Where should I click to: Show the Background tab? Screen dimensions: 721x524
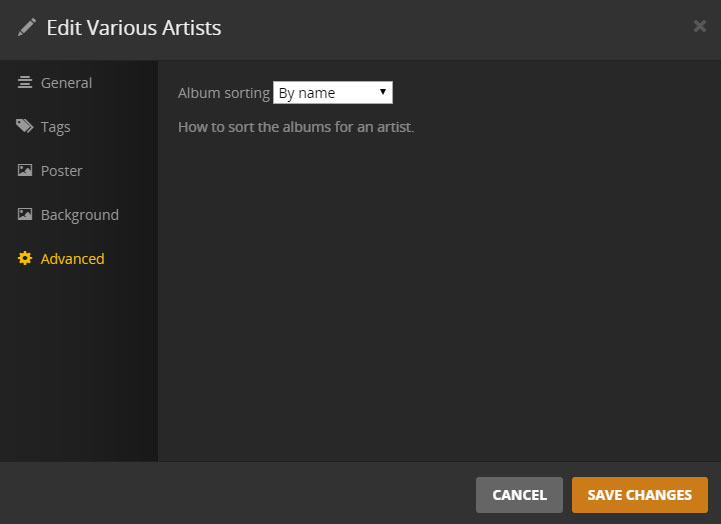pyautogui.click(x=79, y=215)
